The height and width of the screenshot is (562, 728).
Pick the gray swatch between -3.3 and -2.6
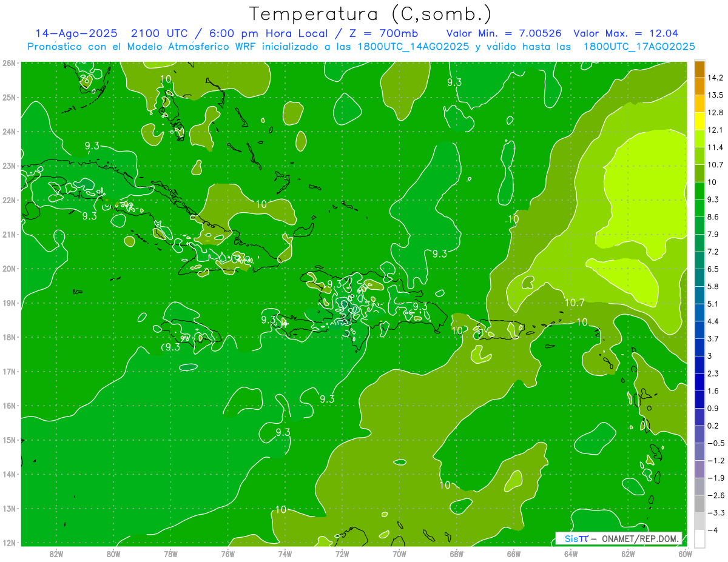(699, 504)
